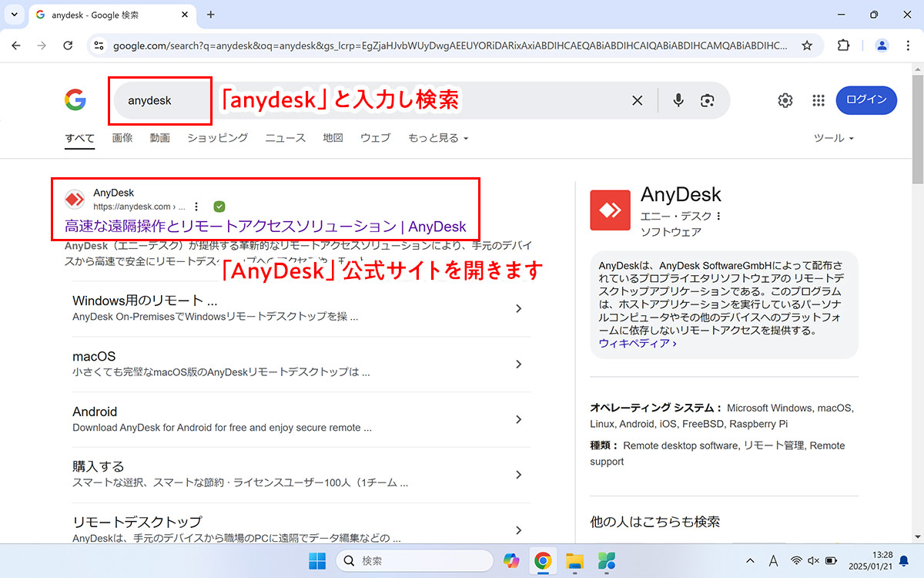Switch to 画像 results
This screenshot has width=924, height=578.
122,138
